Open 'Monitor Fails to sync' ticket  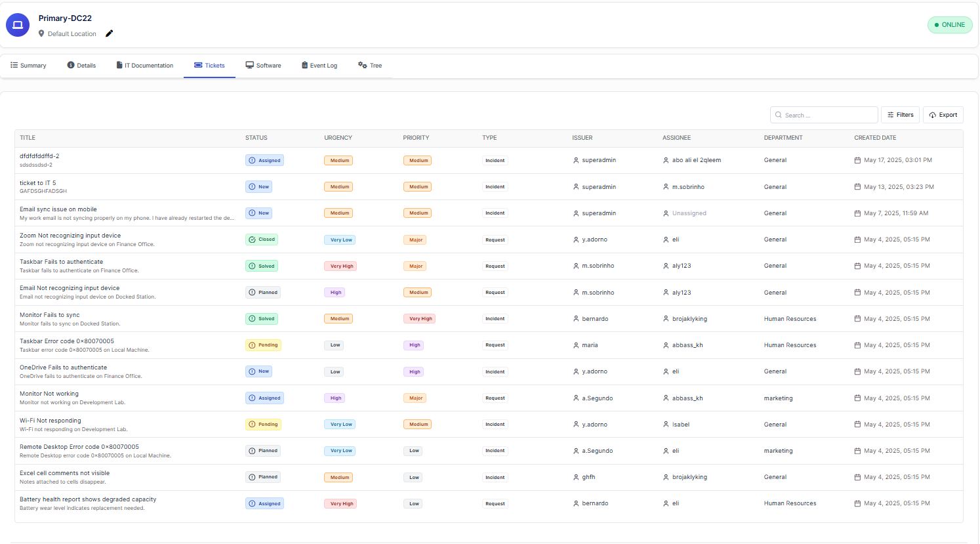click(50, 315)
